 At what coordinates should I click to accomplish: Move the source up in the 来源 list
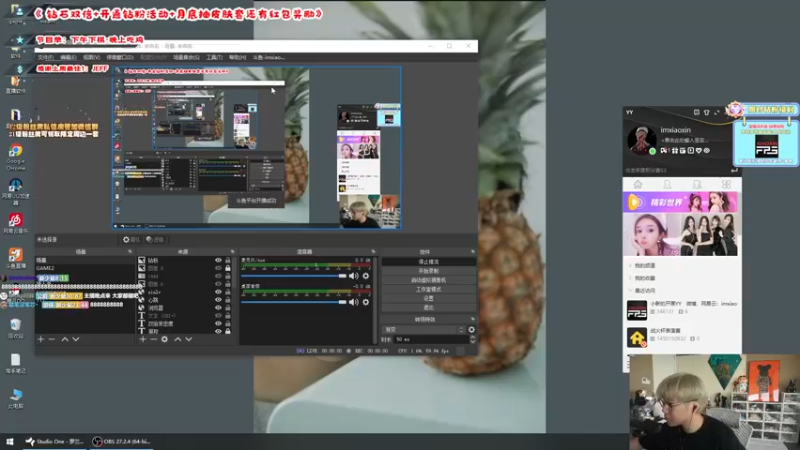(178, 339)
